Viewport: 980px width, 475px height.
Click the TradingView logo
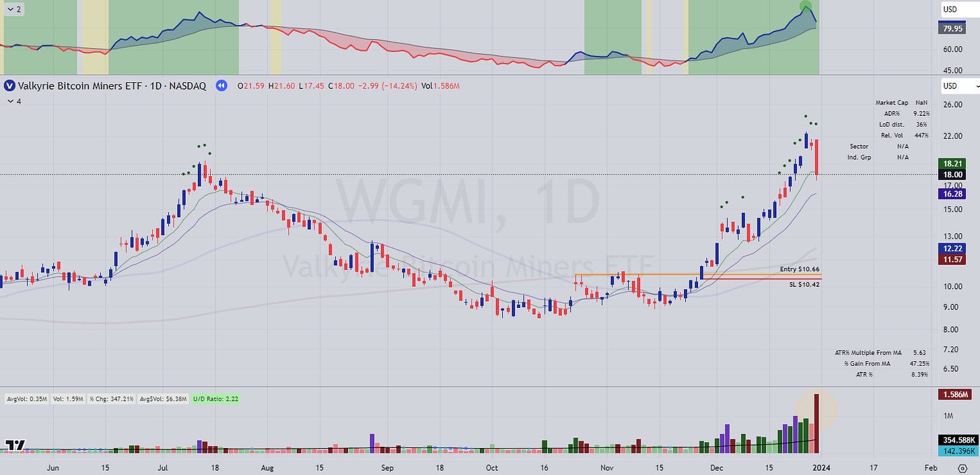(x=15, y=445)
